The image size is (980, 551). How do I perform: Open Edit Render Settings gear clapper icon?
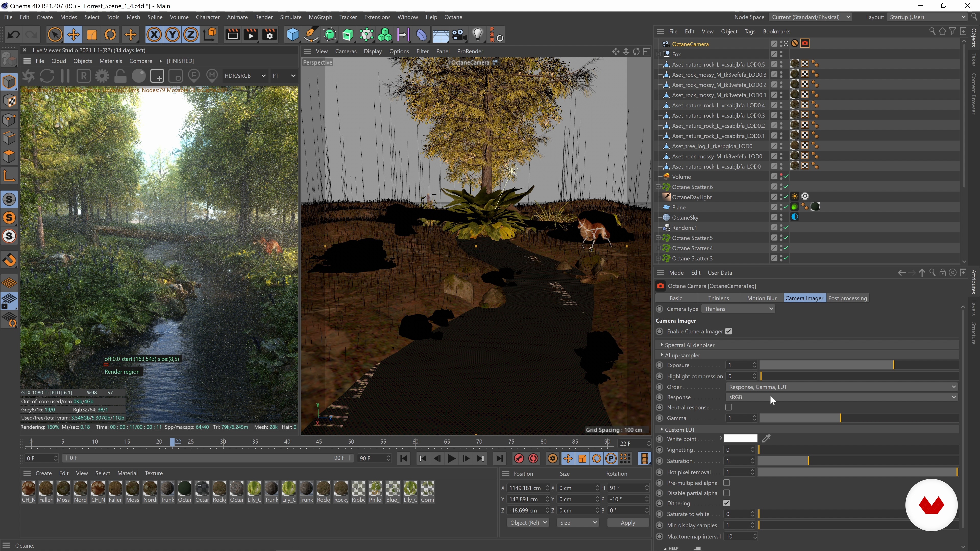click(x=270, y=35)
